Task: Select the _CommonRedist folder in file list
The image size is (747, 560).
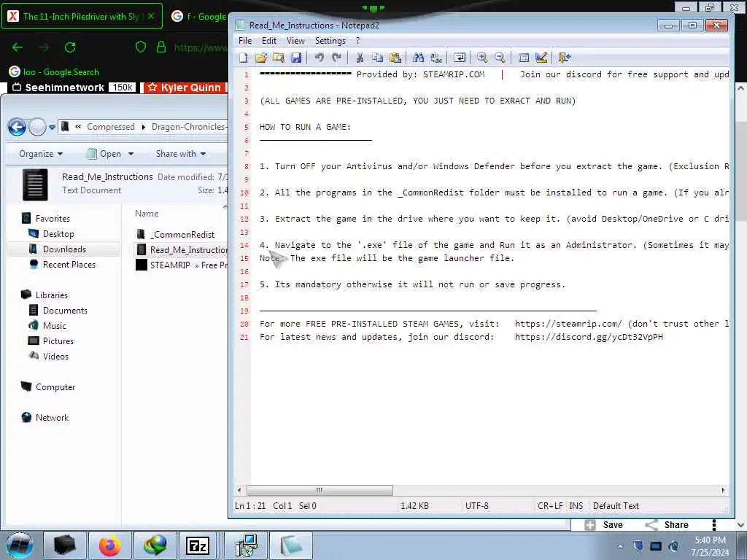Action: coord(182,234)
